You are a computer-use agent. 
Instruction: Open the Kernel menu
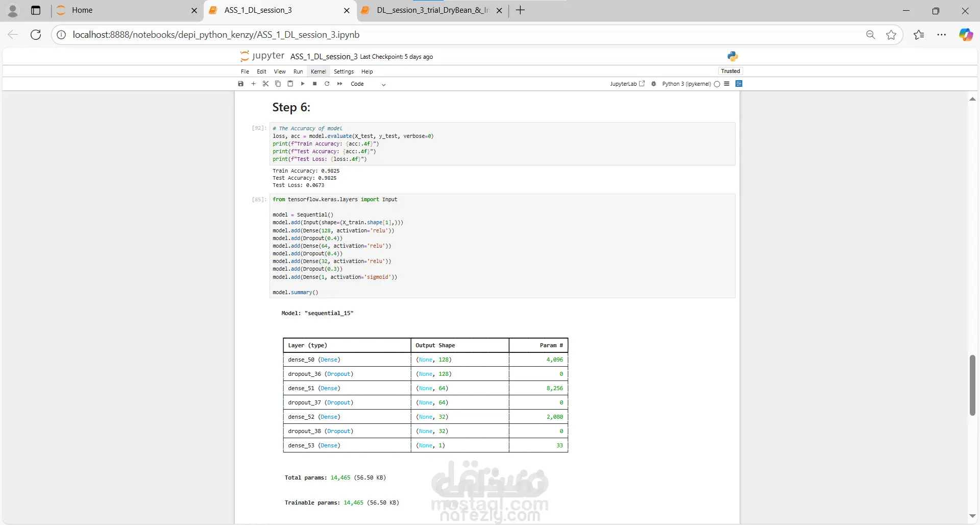(x=318, y=71)
